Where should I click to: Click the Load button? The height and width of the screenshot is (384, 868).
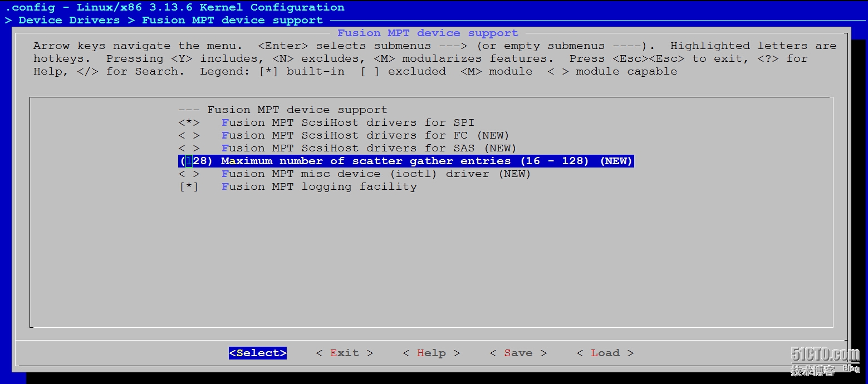[605, 353]
